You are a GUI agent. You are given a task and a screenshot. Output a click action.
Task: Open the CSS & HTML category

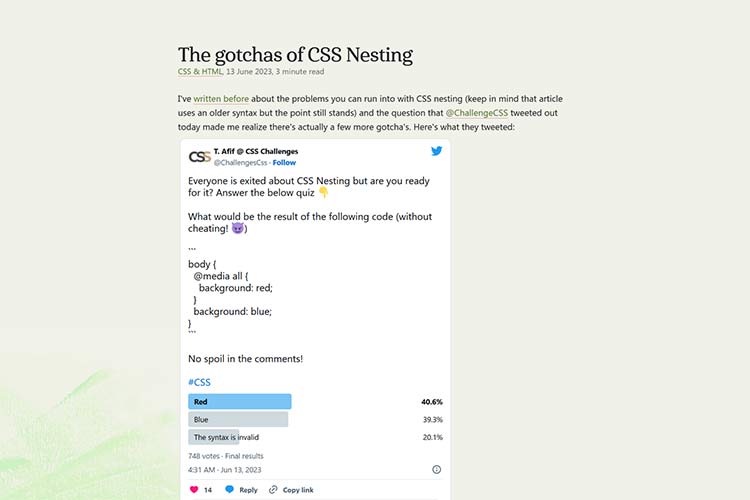(200, 72)
